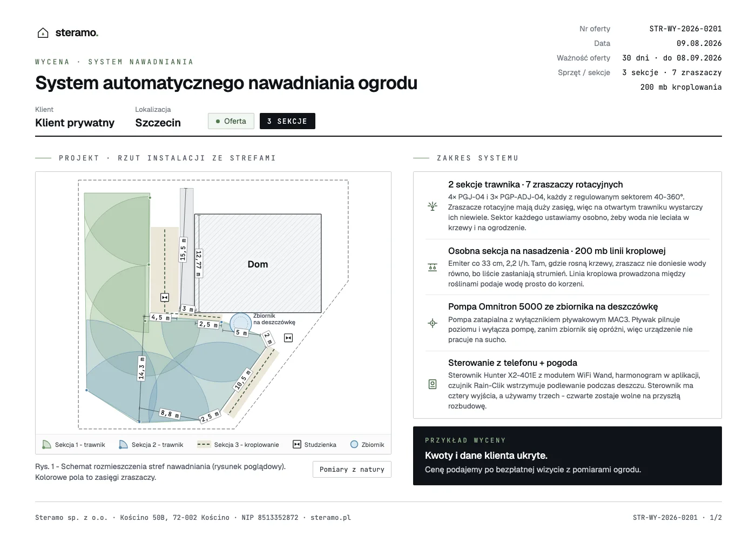Click the '5 m' dimension label near the tank
Viewport: 756px width, 535px height.
(241, 333)
